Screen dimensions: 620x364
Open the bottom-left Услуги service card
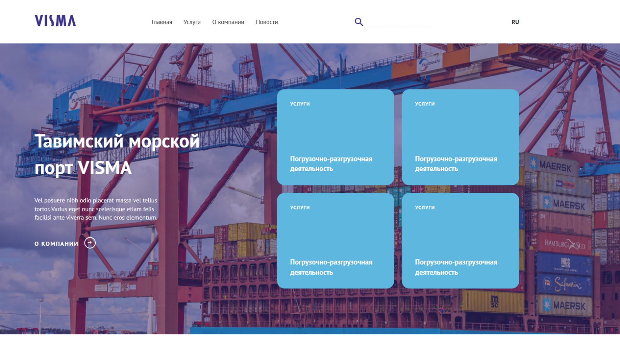tap(336, 240)
